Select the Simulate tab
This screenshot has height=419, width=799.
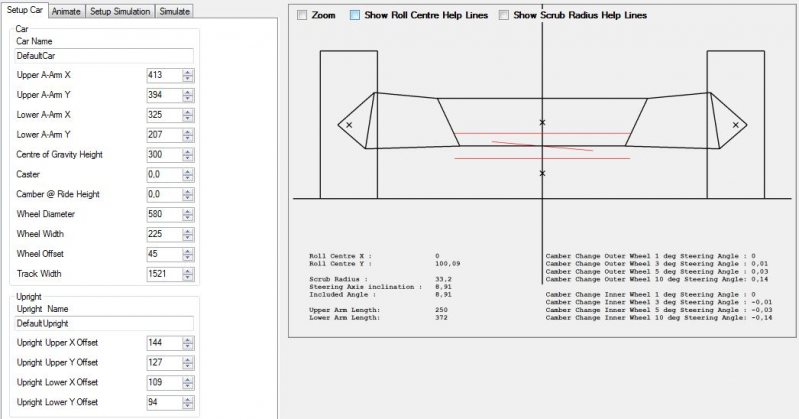173,11
